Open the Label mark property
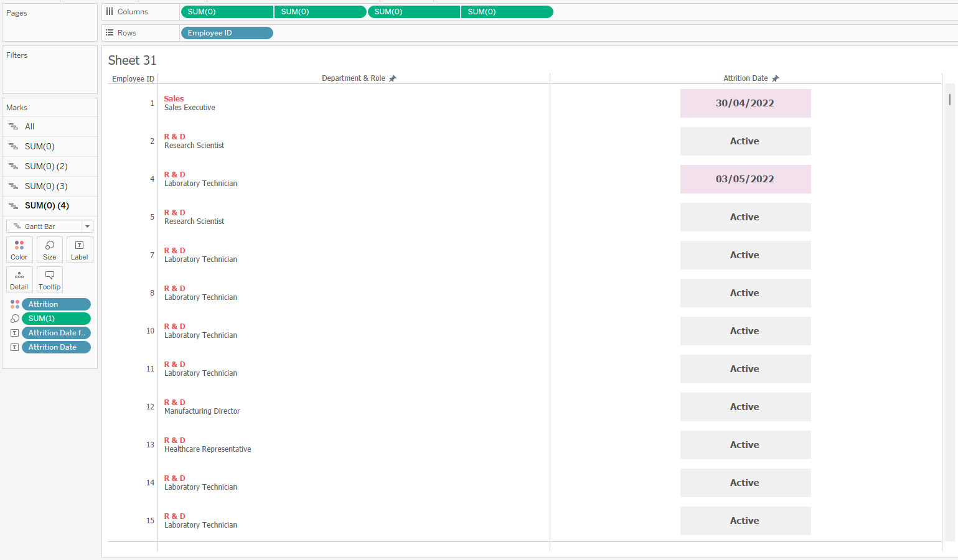958x560 pixels. [x=80, y=250]
